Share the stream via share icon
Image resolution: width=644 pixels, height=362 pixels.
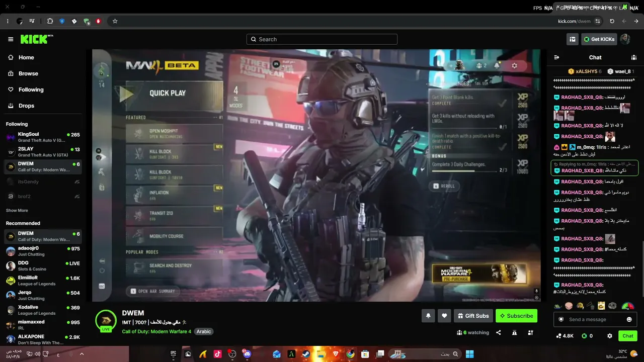499,332
